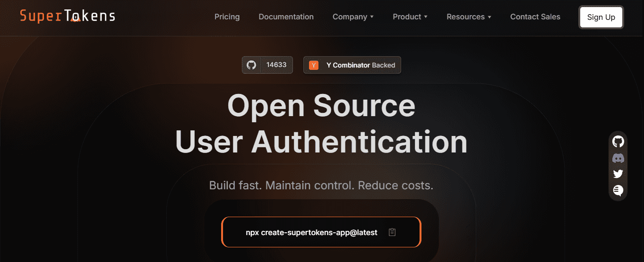Open GitHub link in right sidebar
This screenshot has width=644, height=262.
[x=618, y=142]
